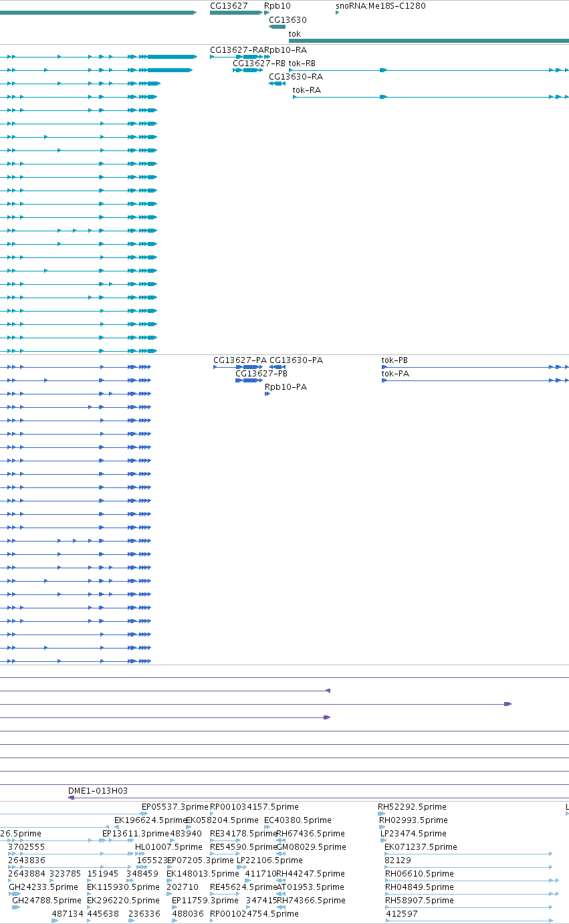The width and height of the screenshot is (569, 924).
Task: Click the tok gene label
Action: [295, 33]
